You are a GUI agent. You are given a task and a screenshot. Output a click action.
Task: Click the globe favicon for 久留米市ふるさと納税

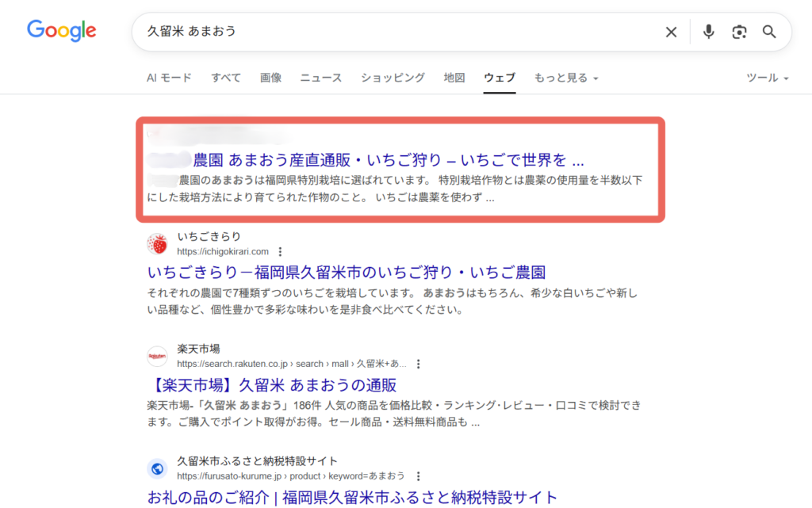tap(157, 468)
